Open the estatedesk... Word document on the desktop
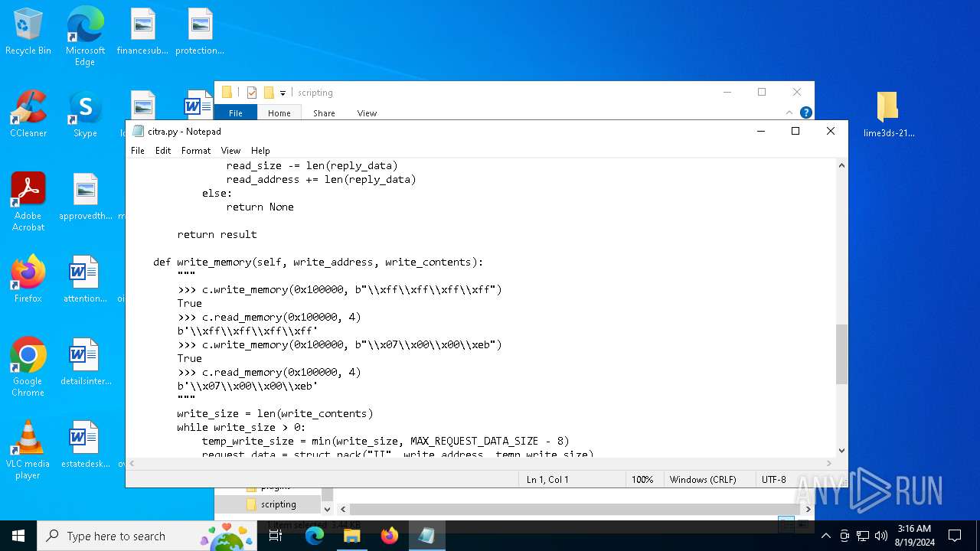This screenshot has width=980, height=551. coord(85,445)
